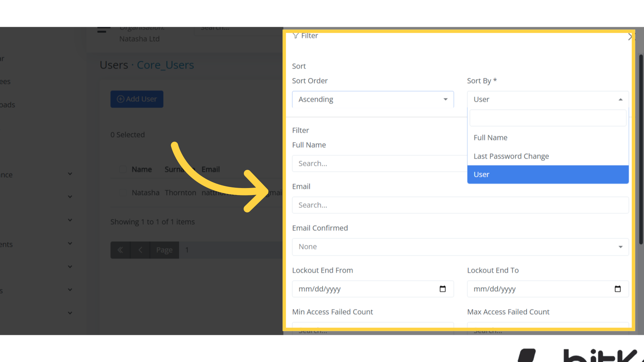Image resolution: width=644 pixels, height=362 pixels.
Task: Sort table by Name column header
Action: tap(142, 170)
